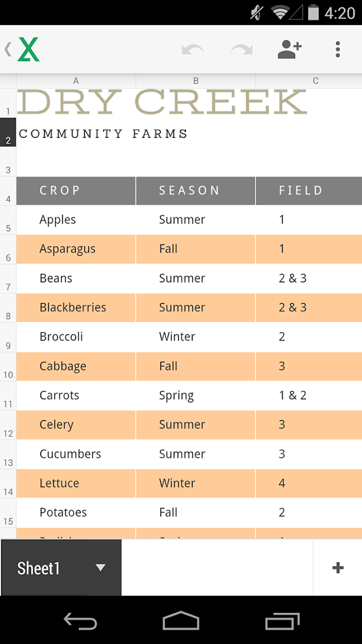Screen dimensions: 362x644
Task: Select the CROP header cell
Action: pos(76,190)
